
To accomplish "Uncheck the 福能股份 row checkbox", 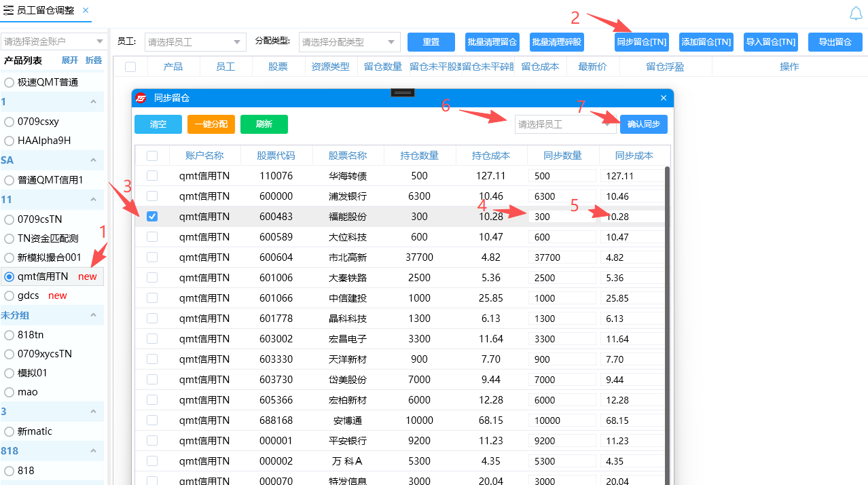I will [152, 217].
